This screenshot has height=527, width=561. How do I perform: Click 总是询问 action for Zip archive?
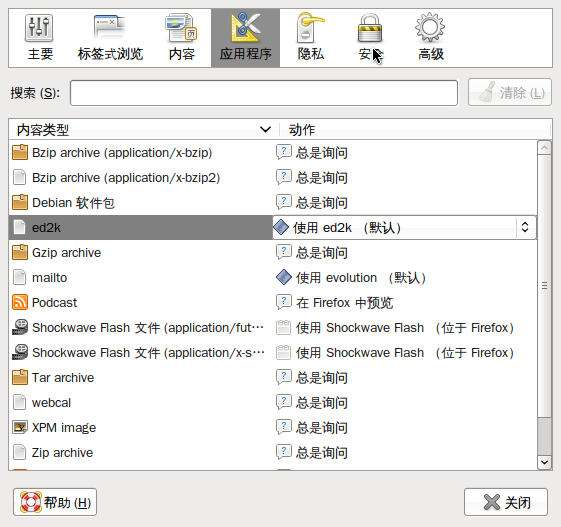coord(322,453)
